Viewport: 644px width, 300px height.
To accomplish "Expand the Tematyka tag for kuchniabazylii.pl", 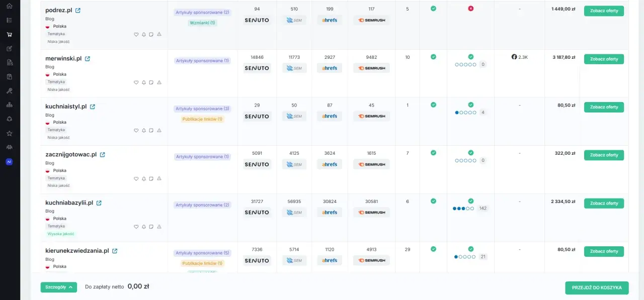I will (56, 226).
